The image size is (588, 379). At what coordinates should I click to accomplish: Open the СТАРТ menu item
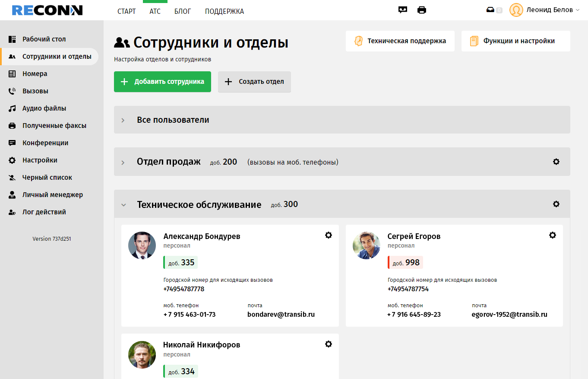126,11
